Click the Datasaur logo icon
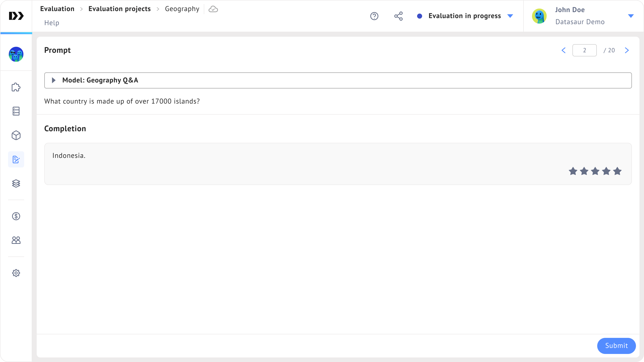 (x=16, y=16)
